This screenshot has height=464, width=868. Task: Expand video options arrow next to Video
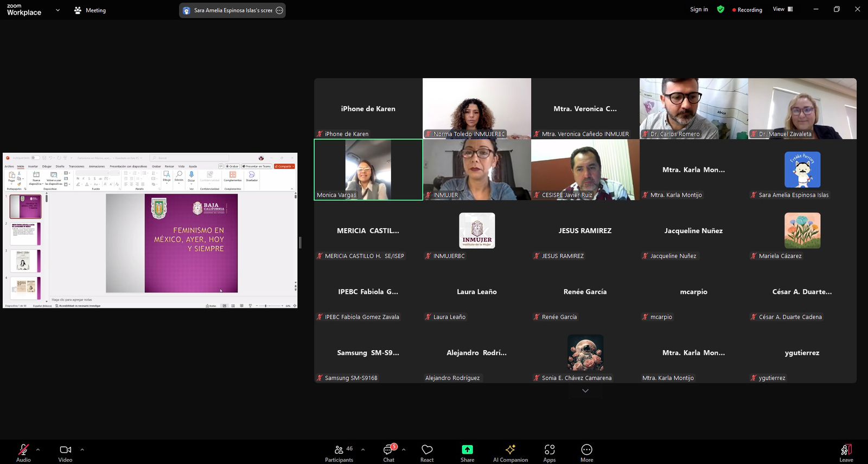point(82,449)
